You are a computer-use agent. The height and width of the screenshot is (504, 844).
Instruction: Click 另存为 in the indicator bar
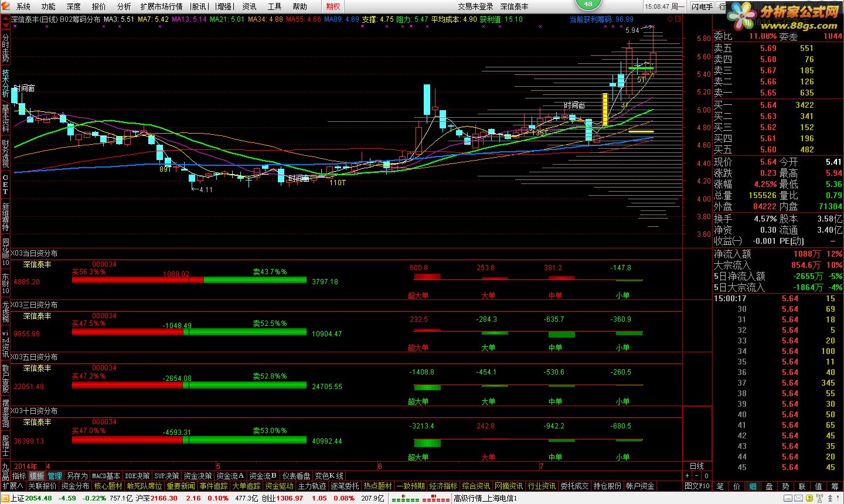77,476
